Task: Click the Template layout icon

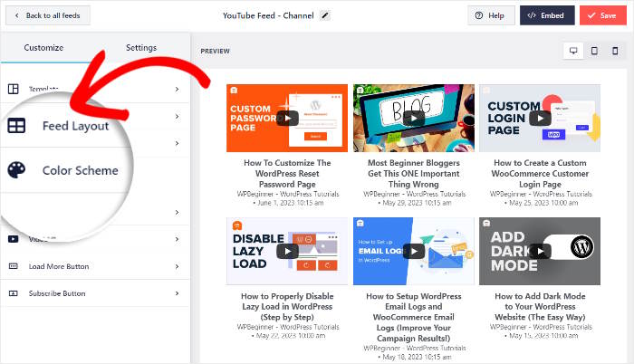Action: pos(14,89)
